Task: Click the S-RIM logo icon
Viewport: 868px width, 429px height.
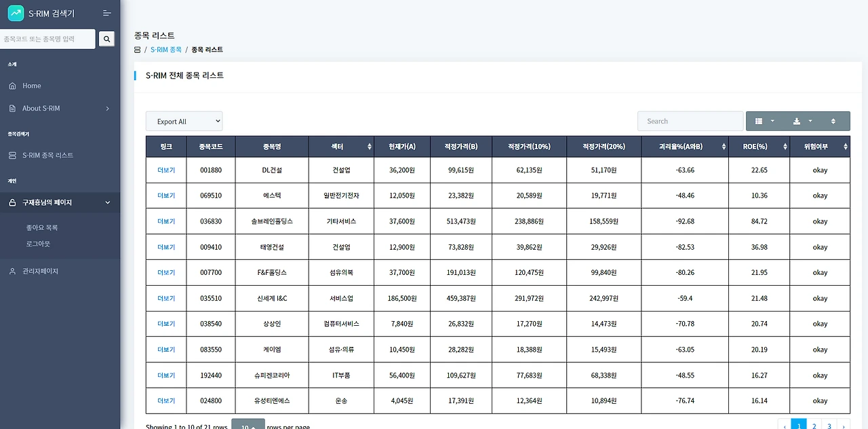Action: [x=15, y=13]
